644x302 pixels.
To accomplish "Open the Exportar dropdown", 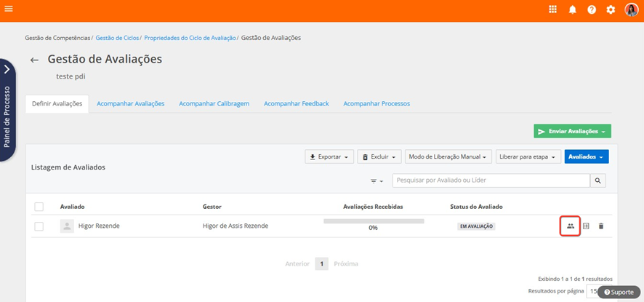I will point(329,156).
